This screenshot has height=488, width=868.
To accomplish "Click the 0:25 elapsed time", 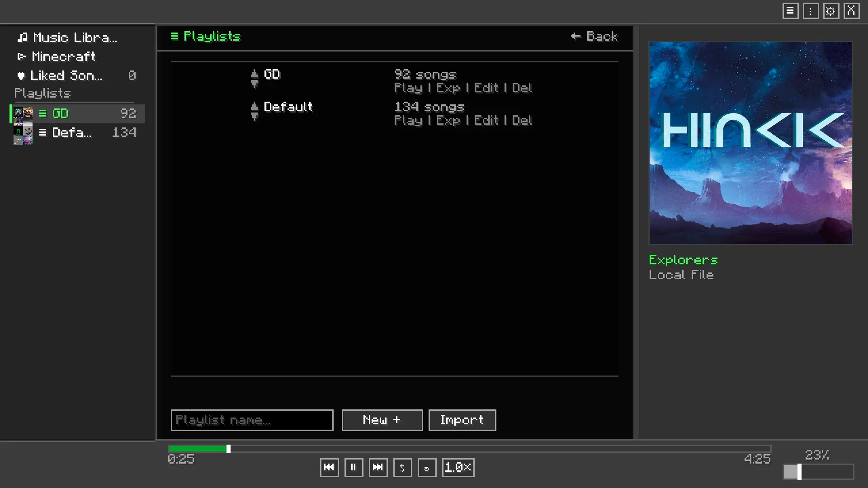I will pyautogui.click(x=181, y=459).
